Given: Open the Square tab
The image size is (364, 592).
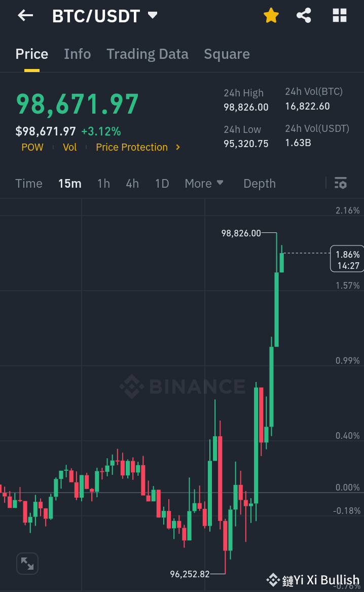Looking at the screenshot, I should point(227,54).
